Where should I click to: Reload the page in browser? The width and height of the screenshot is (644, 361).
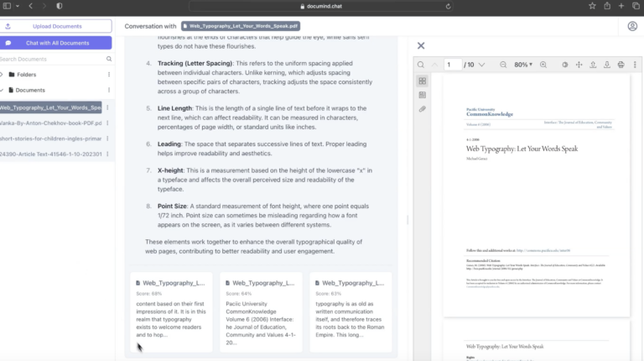click(448, 6)
